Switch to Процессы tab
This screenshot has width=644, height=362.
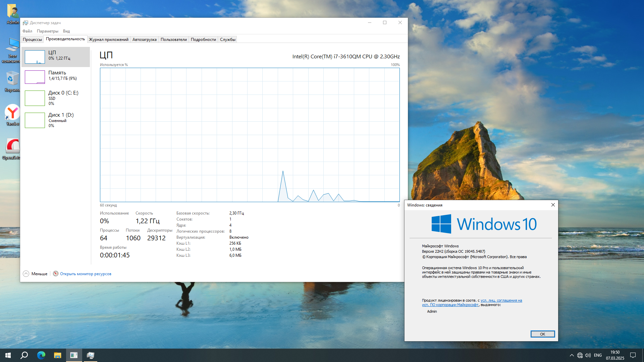click(32, 40)
